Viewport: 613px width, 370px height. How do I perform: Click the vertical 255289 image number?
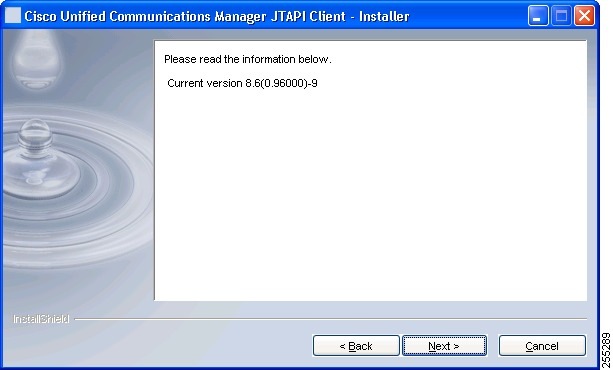click(606, 350)
